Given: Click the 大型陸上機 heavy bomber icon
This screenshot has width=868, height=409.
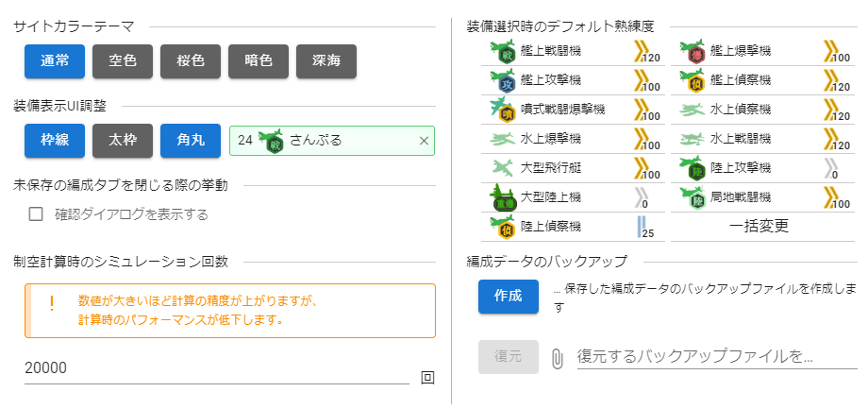Looking at the screenshot, I should click(503, 196).
